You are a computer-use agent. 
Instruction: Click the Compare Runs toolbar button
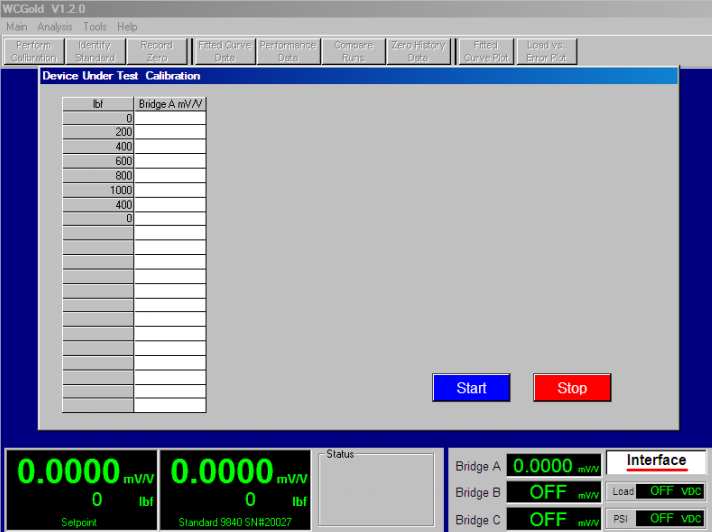coord(353,51)
